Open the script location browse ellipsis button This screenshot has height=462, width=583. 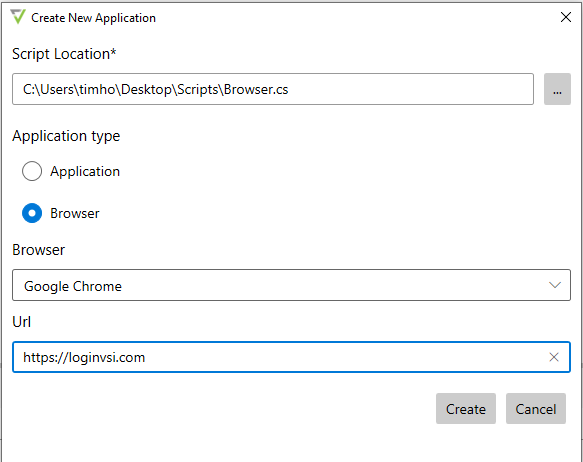557,89
